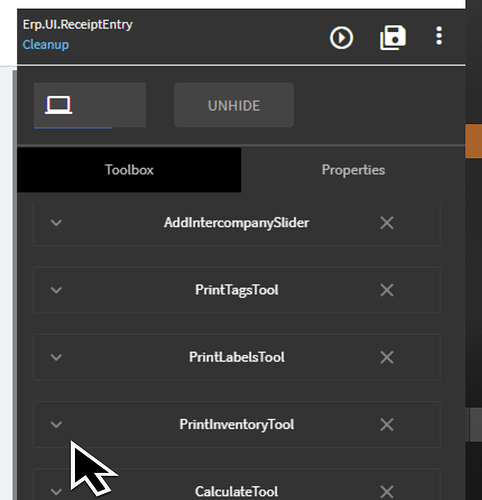Image resolution: width=482 pixels, height=500 pixels.
Task: Delete PrintInventoryTool using the X icon
Action: coord(387,425)
